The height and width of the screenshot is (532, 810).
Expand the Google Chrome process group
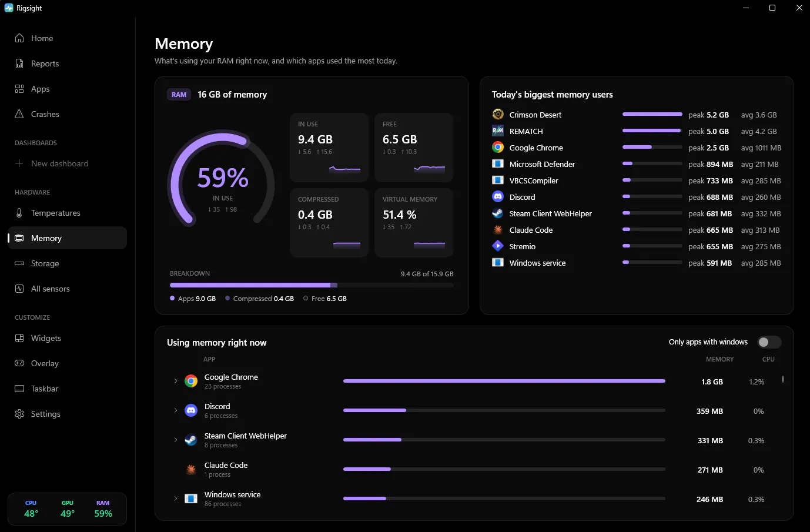[176, 381]
